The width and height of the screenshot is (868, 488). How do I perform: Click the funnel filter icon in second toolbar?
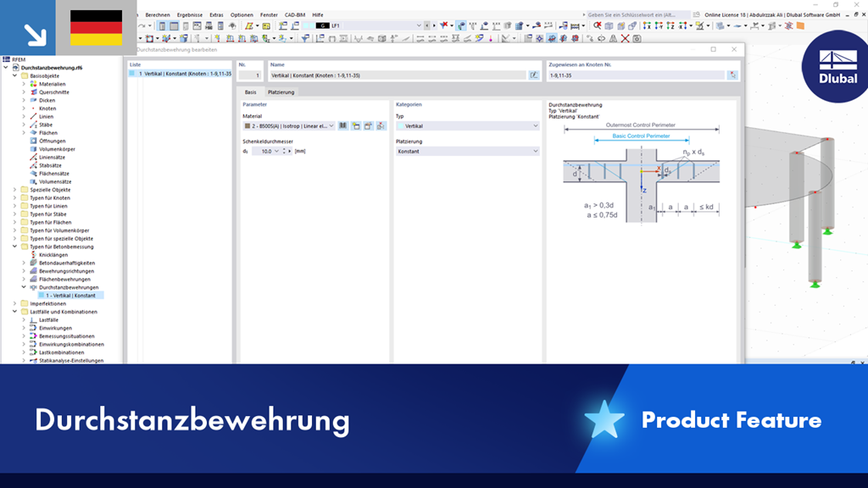tap(305, 38)
